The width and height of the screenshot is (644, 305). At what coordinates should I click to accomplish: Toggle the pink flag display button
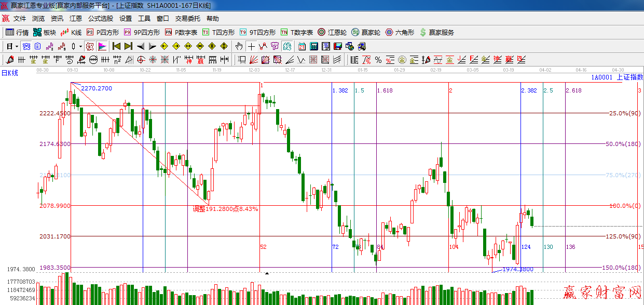102,46
